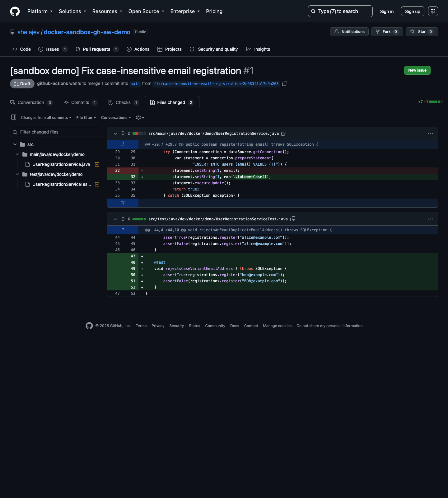The height and width of the screenshot is (498, 448).
Task: Expand lines above in UserRegistrationService.java diff
Action: [x=123, y=144]
